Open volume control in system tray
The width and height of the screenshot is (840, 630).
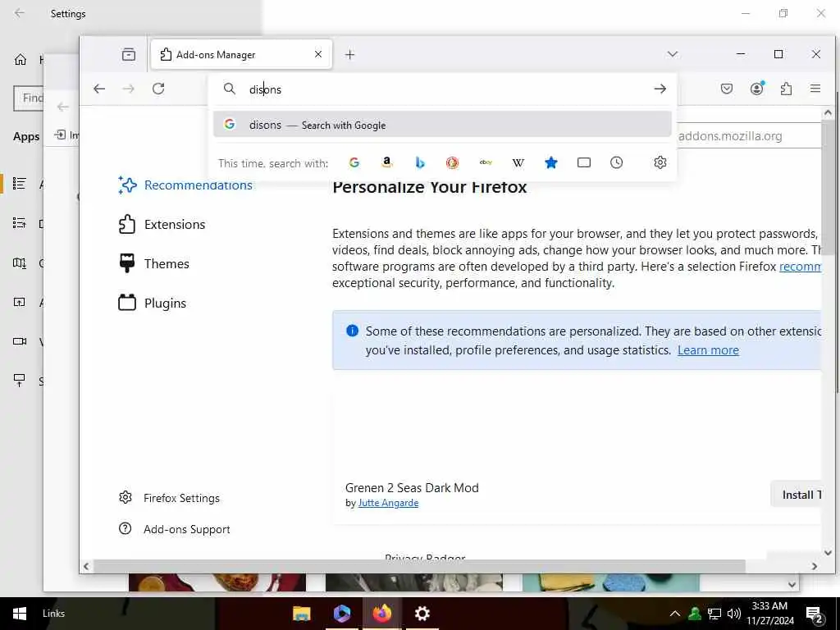tap(734, 614)
